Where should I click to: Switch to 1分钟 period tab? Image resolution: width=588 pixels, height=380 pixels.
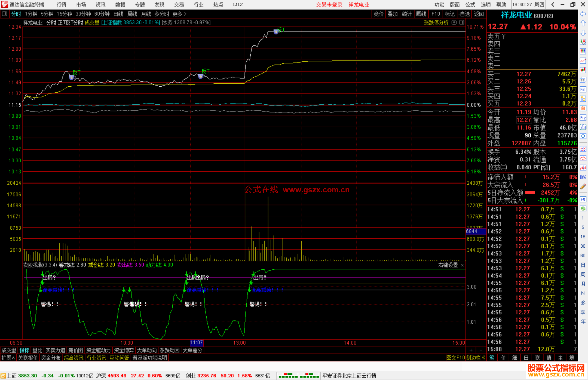(x=31, y=14)
